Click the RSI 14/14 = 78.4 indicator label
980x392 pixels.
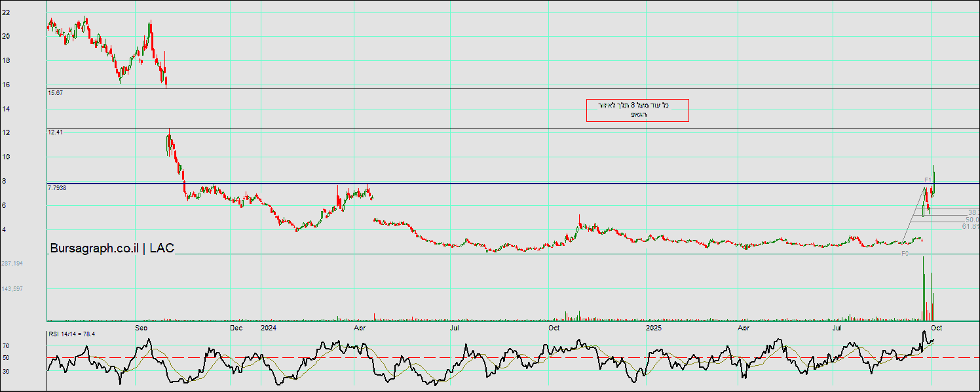point(71,334)
